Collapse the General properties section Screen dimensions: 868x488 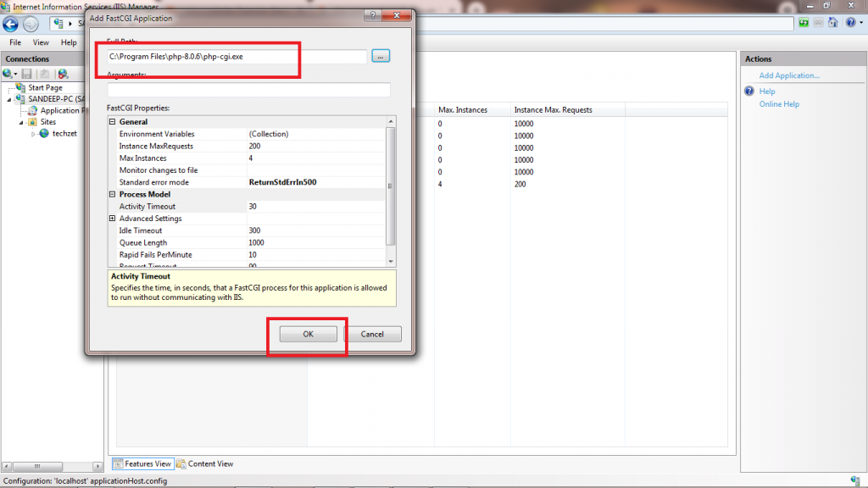[113, 122]
